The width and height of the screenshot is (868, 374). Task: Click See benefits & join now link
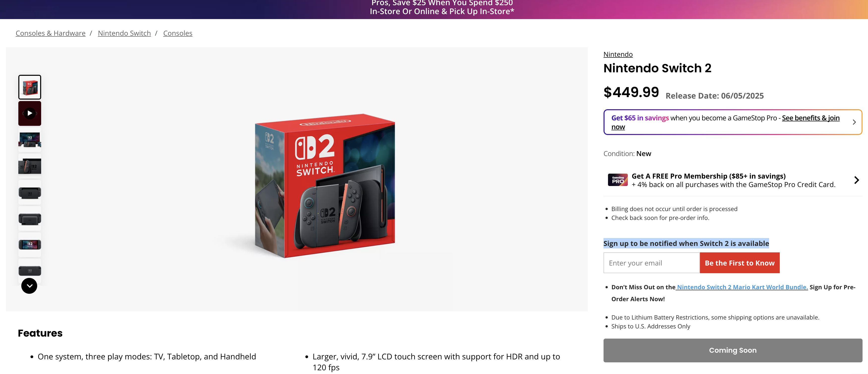(x=810, y=118)
